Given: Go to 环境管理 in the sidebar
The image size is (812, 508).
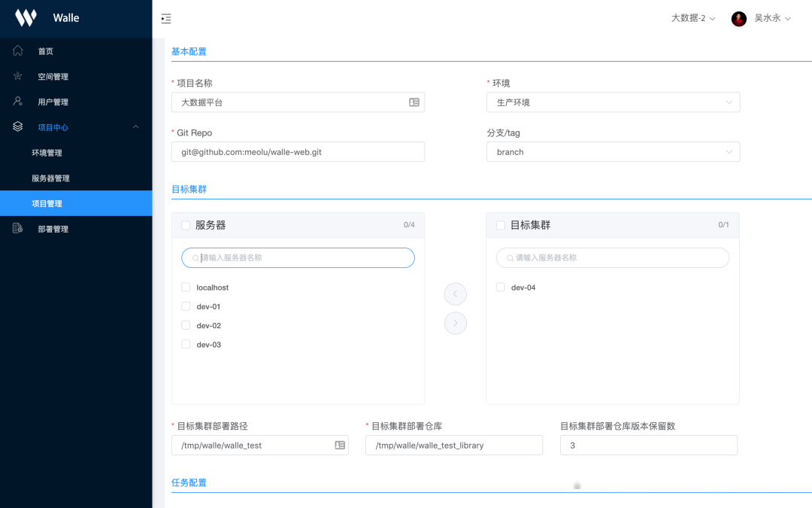Looking at the screenshot, I should pyautogui.click(x=47, y=153).
